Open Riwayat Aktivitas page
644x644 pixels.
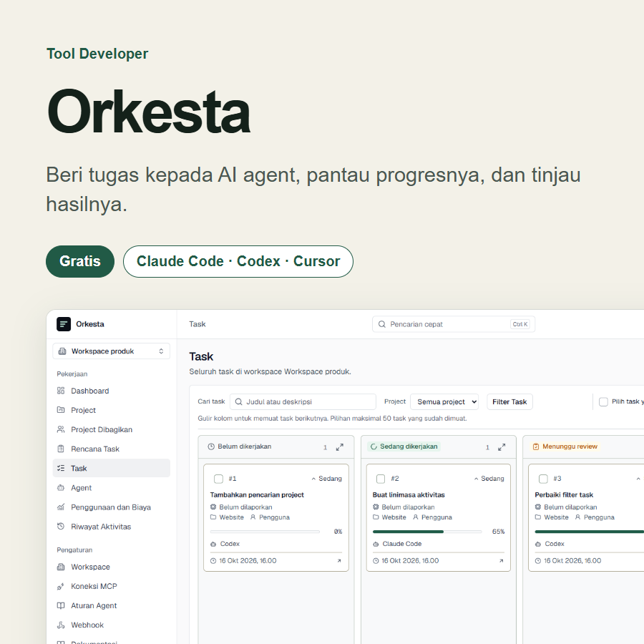[x=112, y=527]
